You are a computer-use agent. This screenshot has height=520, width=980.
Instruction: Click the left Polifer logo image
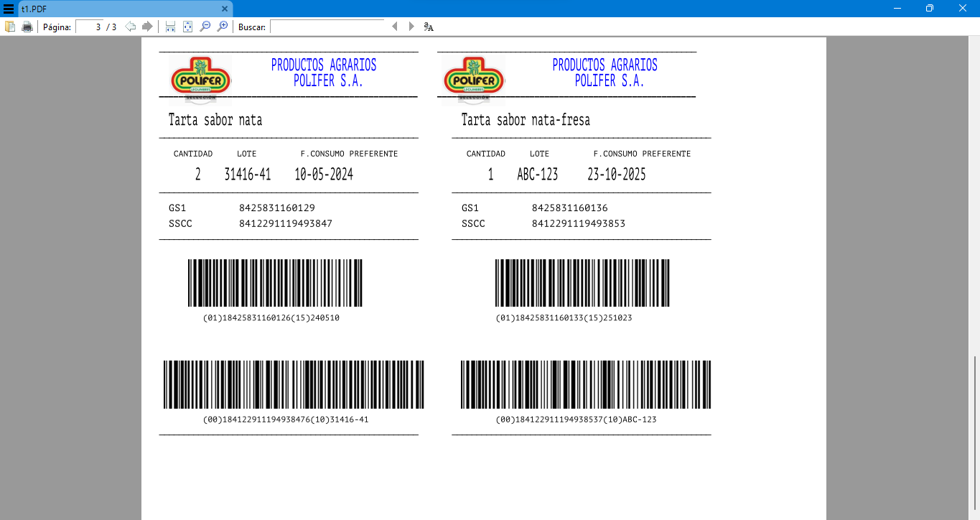point(200,79)
